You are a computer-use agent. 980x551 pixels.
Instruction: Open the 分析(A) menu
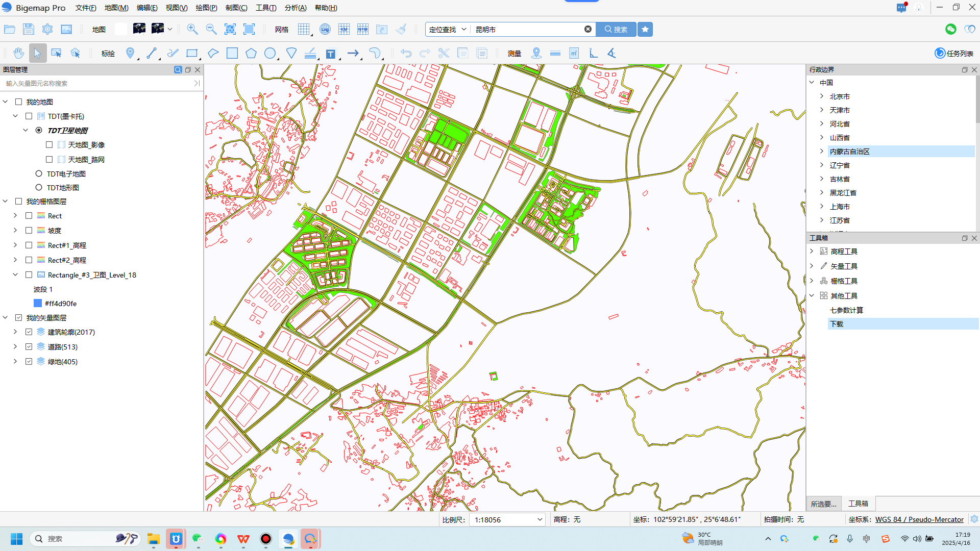[296, 8]
